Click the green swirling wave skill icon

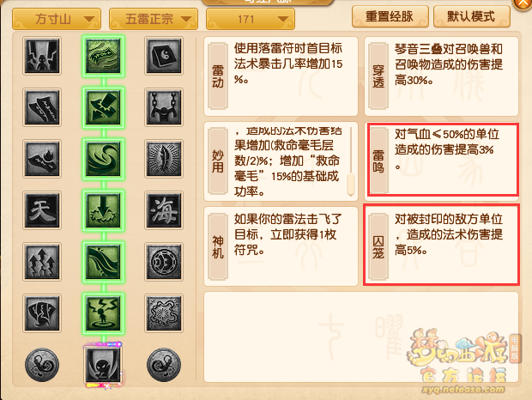pos(103,159)
